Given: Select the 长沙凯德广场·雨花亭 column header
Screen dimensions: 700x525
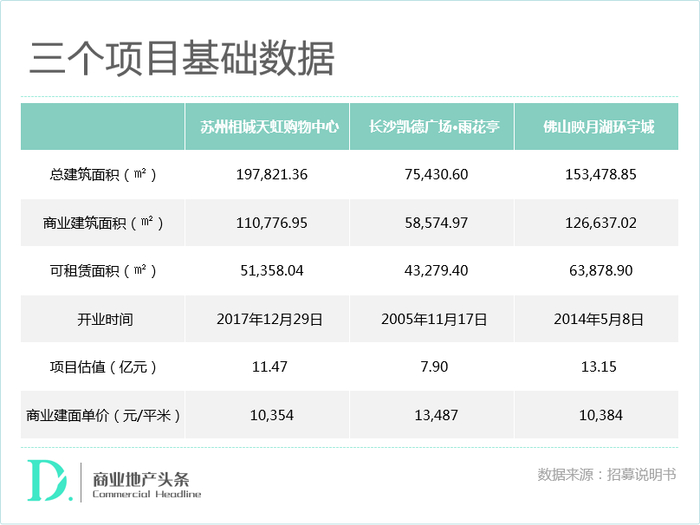Looking at the screenshot, I should [x=434, y=127].
